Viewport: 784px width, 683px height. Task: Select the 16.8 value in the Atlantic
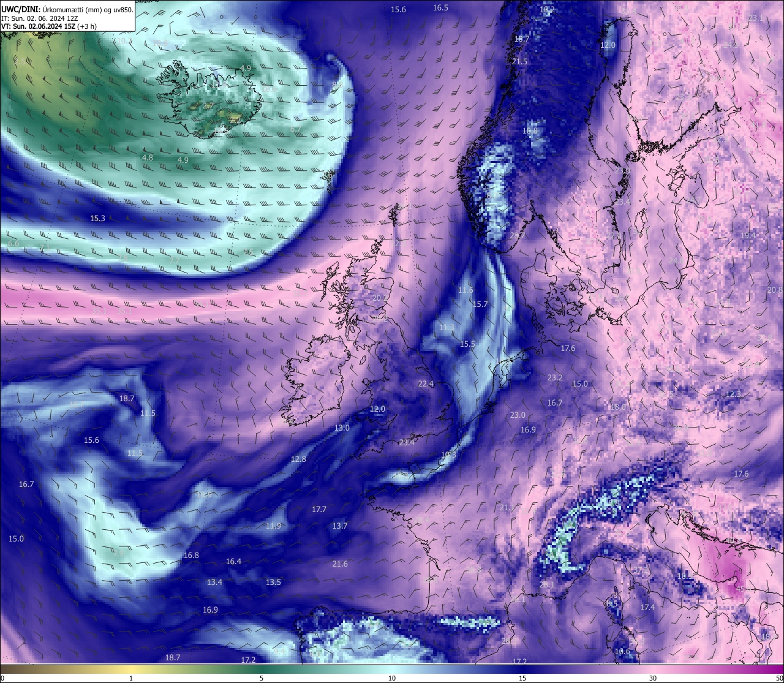[x=191, y=556]
